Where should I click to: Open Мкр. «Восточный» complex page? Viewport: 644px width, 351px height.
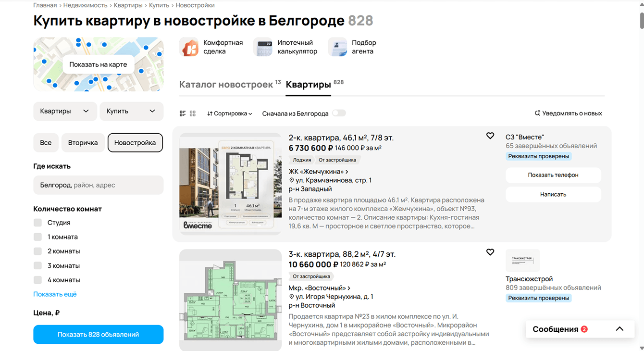click(x=319, y=288)
